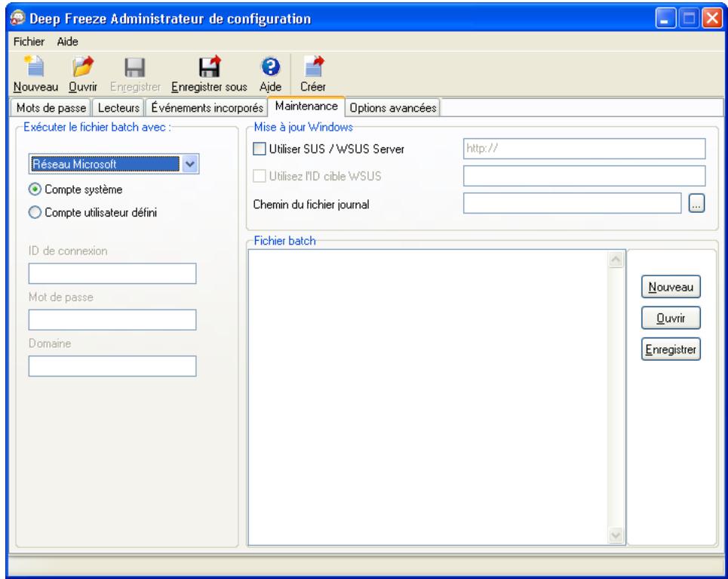Open the Aide menu
Screen dimensions: 728x579
pos(67,42)
